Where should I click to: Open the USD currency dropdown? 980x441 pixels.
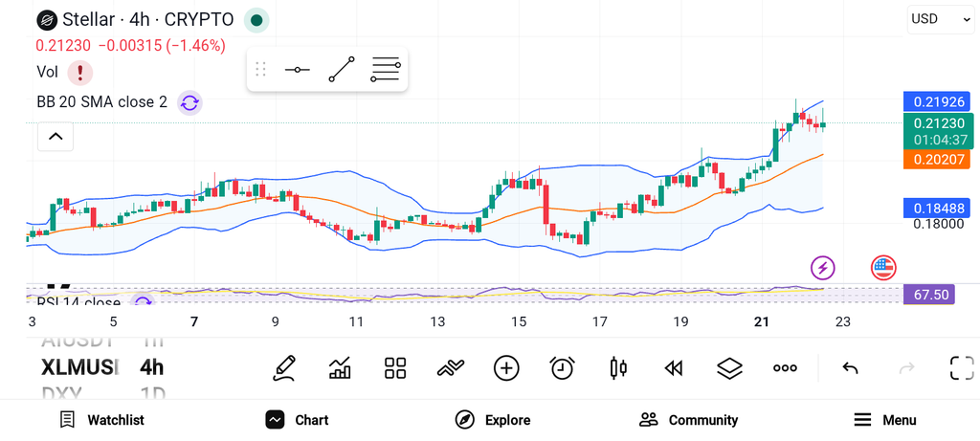point(940,19)
